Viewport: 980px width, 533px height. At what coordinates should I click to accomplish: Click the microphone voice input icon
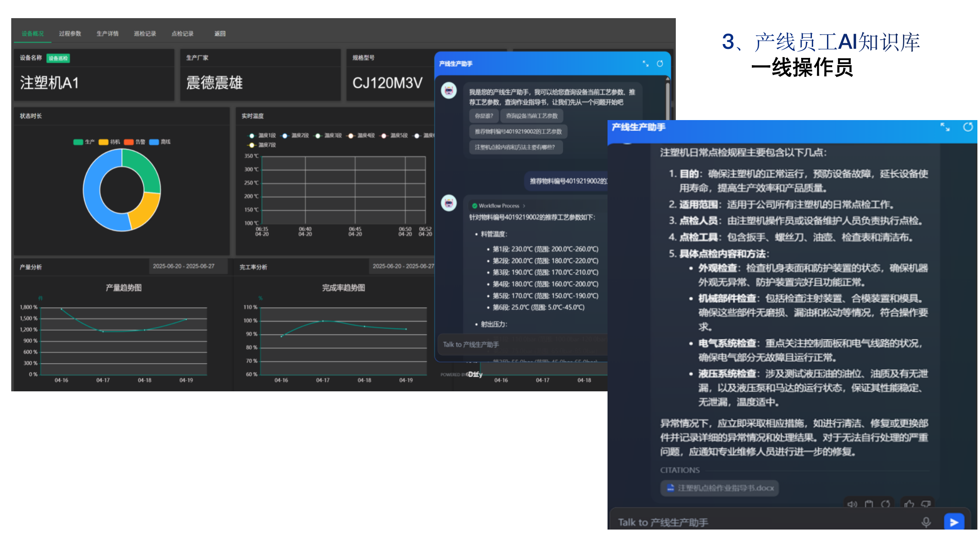click(926, 522)
